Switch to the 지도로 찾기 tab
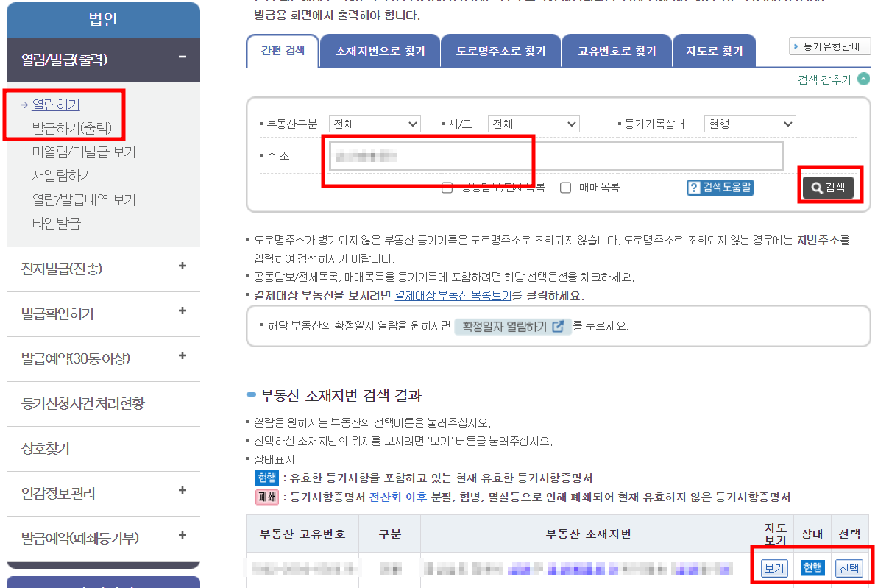Image resolution: width=889 pixels, height=588 pixels. [x=714, y=50]
